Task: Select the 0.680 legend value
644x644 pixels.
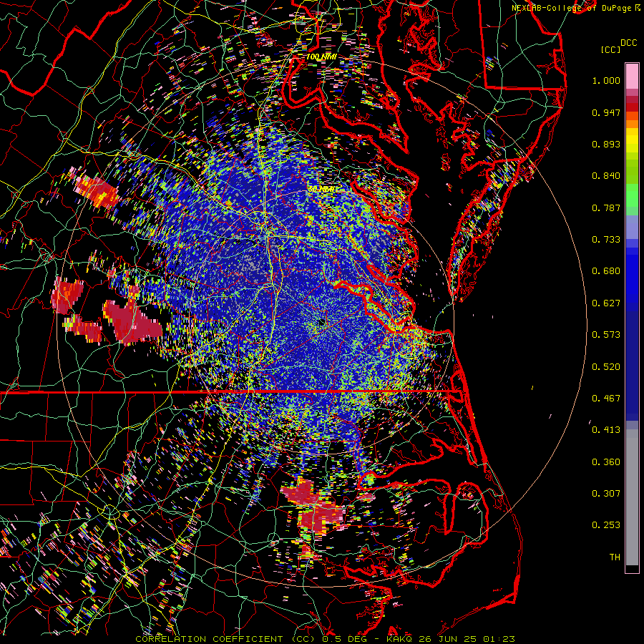Action: (606, 271)
